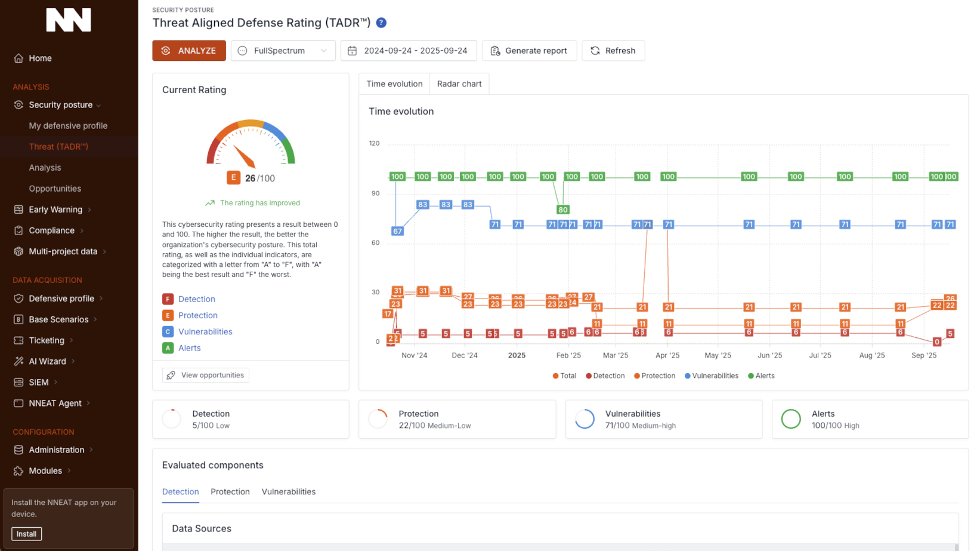Hide the Vulnerabilities series via legend
The width and height of the screenshot is (980, 551).
tap(711, 376)
